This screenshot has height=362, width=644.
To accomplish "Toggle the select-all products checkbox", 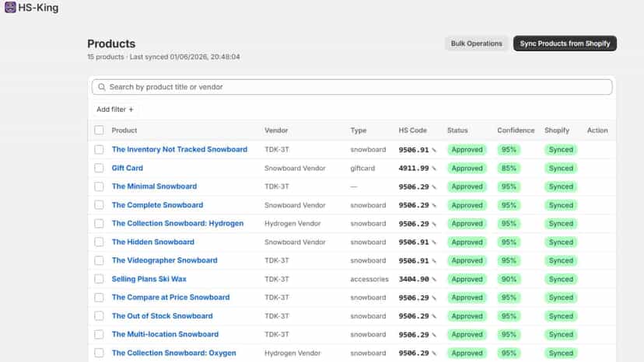I will (x=99, y=130).
